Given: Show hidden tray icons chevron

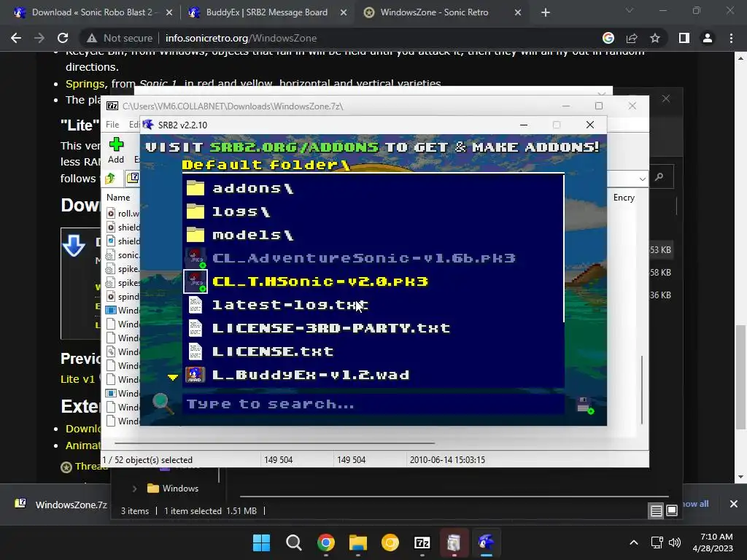Looking at the screenshot, I should 634,542.
